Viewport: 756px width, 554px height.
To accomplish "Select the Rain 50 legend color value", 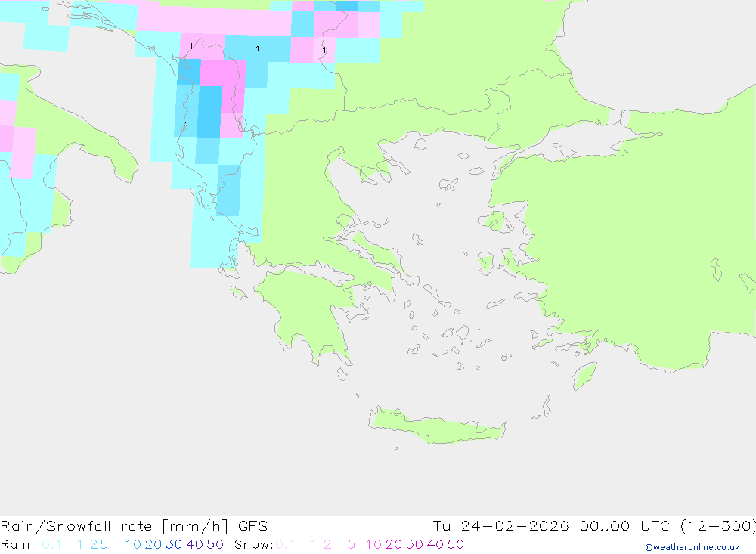I will coord(215,544).
